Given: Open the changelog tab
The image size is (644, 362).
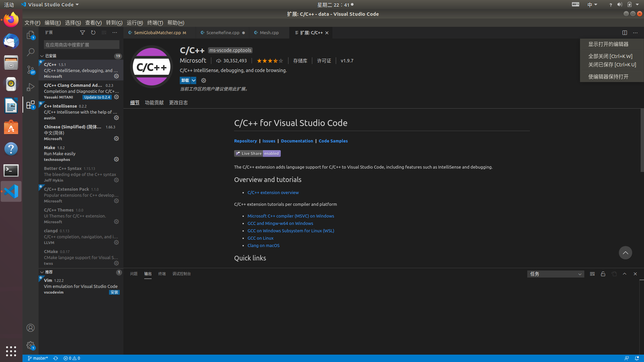Looking at the screenshot, I should pos(178,103).
